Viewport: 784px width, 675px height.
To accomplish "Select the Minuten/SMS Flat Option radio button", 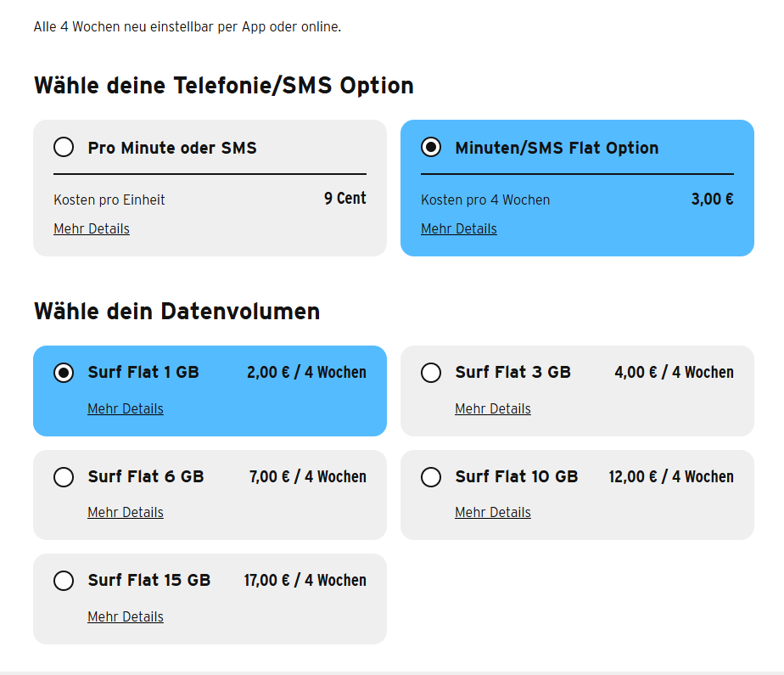I will pos(431,148).
